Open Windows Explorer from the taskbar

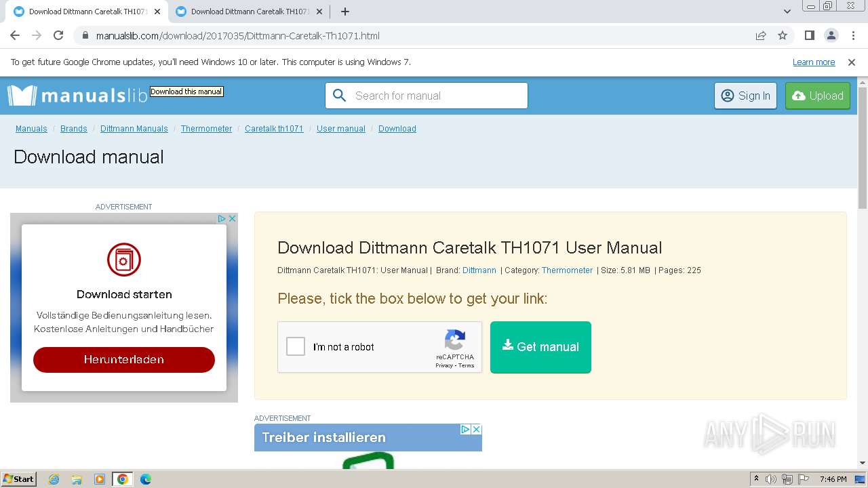click(x=77, y=479)
